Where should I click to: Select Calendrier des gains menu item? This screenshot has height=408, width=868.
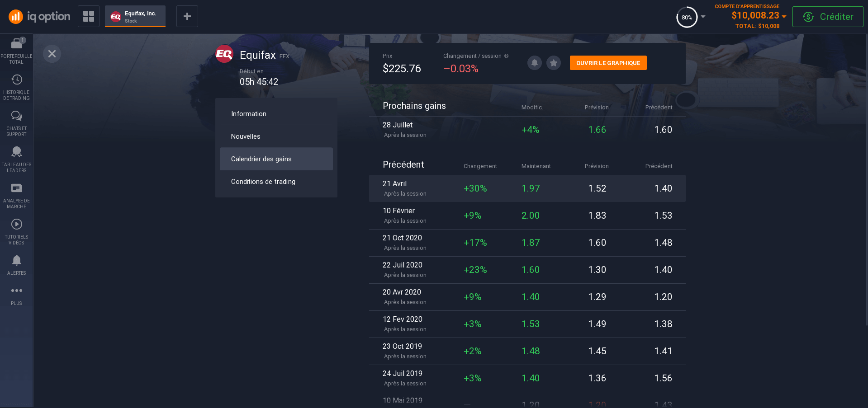tap(276, 159)
